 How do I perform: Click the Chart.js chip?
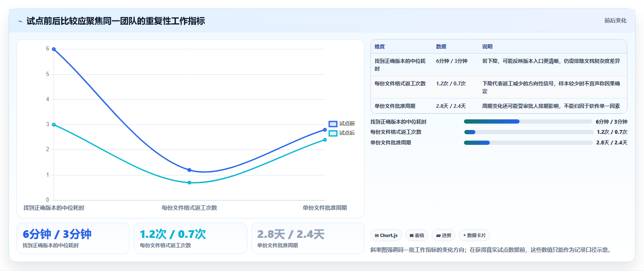386,235
